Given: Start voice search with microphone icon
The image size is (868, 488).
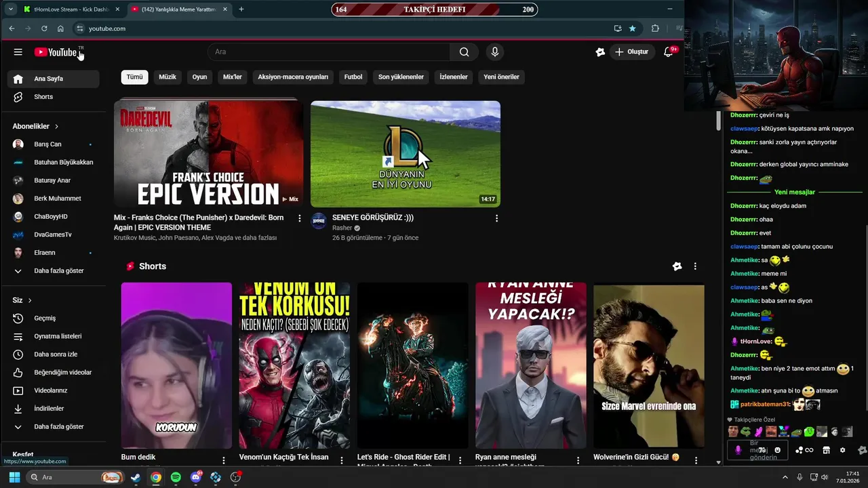Looking at the screenshot, I should coord(495,52).
